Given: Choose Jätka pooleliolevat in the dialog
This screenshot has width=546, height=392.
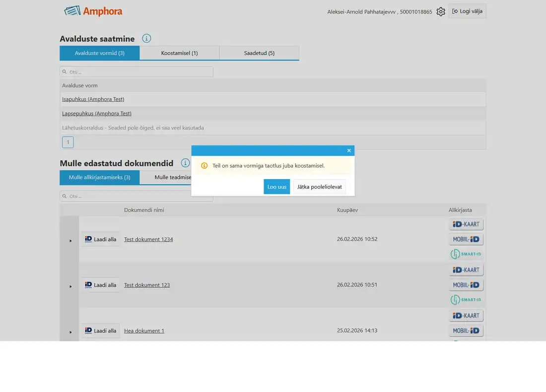Looking at the screenshot, I should point(319,187).
